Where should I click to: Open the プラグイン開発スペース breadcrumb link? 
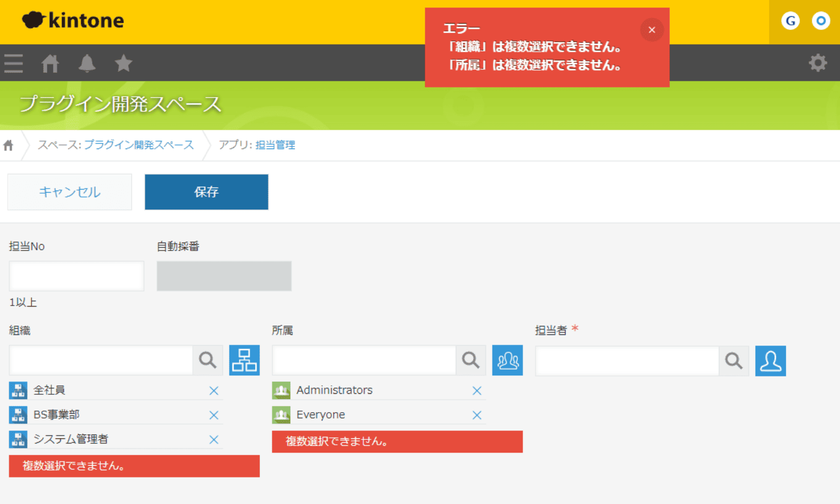point(139,145)
